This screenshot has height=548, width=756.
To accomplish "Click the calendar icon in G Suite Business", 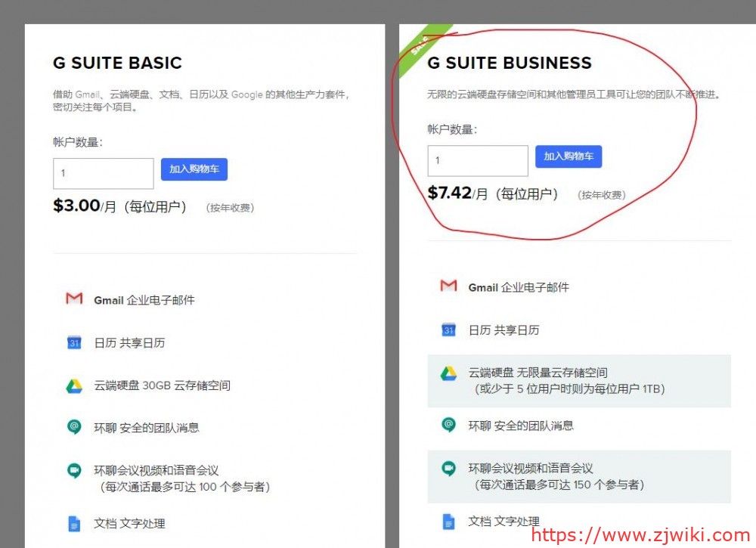I will (448, 330).
